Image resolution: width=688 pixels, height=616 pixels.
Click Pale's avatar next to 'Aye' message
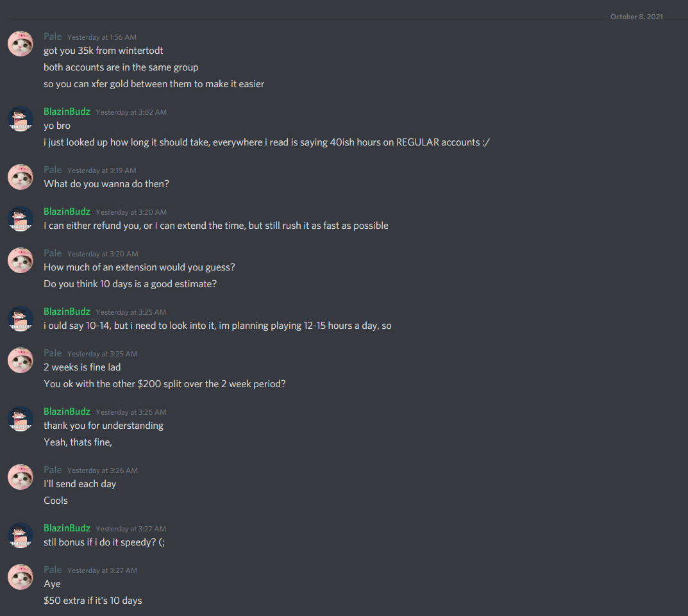21,577
